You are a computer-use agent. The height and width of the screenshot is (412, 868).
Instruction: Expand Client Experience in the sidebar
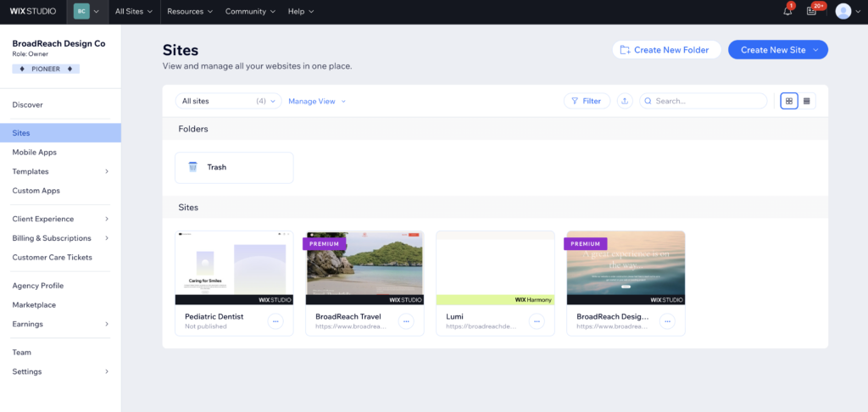60,220
